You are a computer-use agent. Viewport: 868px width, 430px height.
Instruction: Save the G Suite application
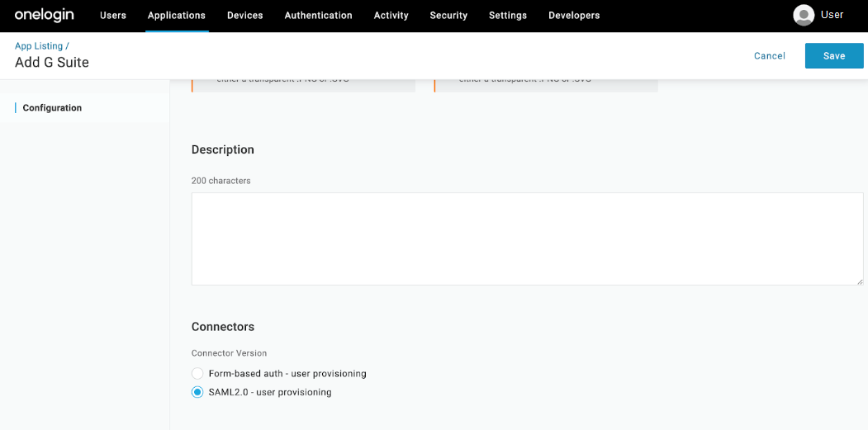[x=834, y=56]
